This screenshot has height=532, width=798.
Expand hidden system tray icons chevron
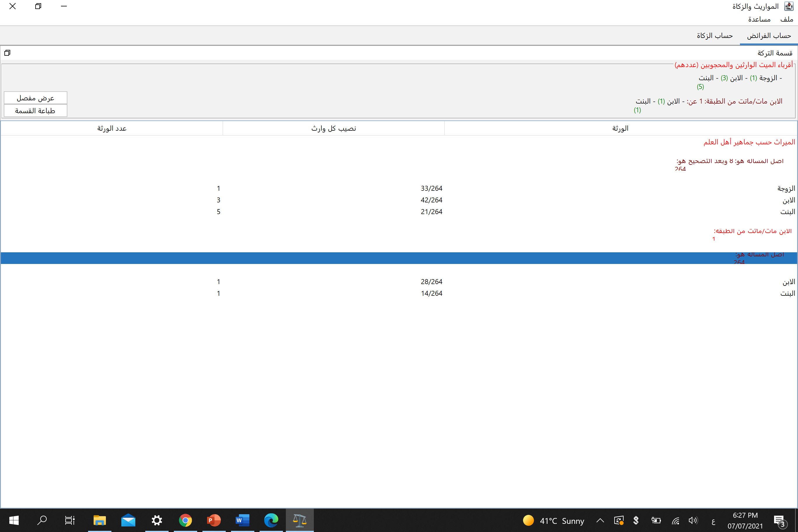pos(600,520)
